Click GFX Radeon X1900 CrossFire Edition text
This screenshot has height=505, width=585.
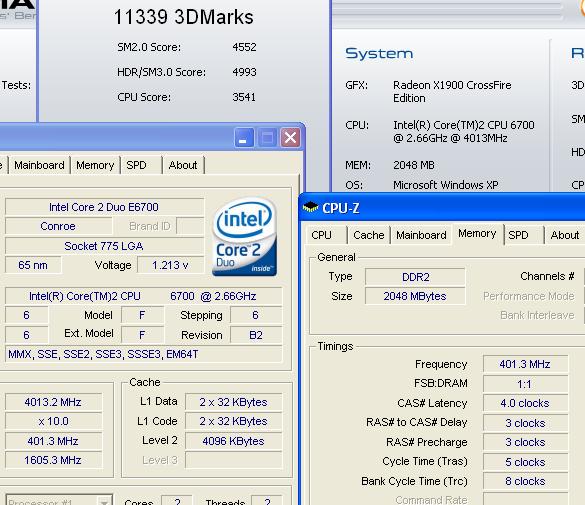tap(452, 92)
